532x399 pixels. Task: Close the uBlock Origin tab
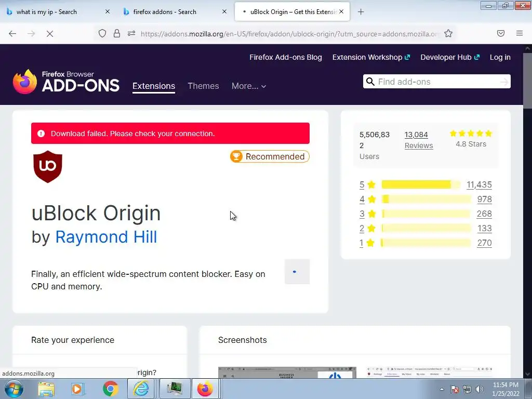click(341, 11)
